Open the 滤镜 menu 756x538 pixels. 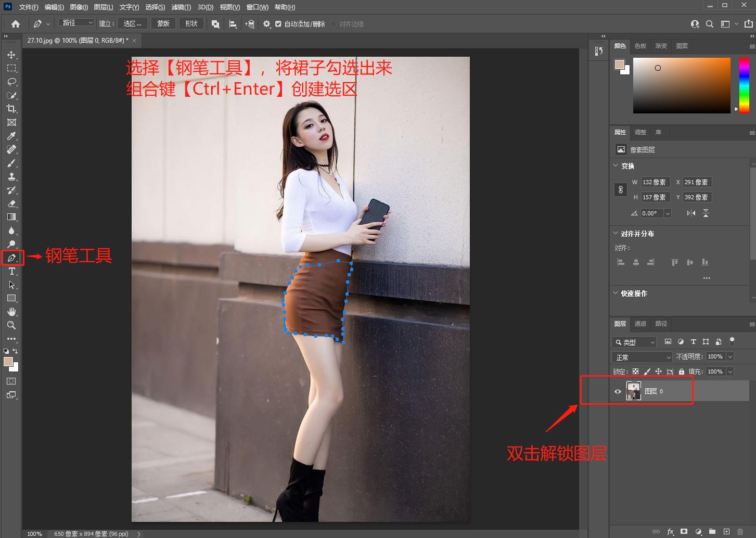(181, 7)
